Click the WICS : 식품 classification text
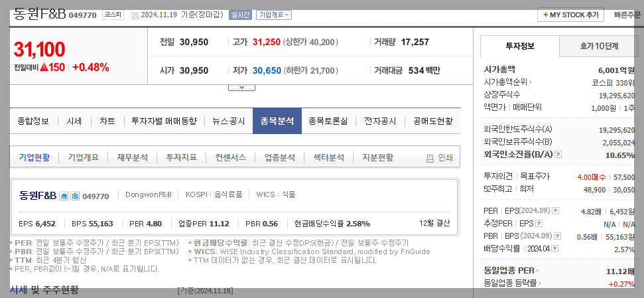The image size is (644, 298). (276, 194)
